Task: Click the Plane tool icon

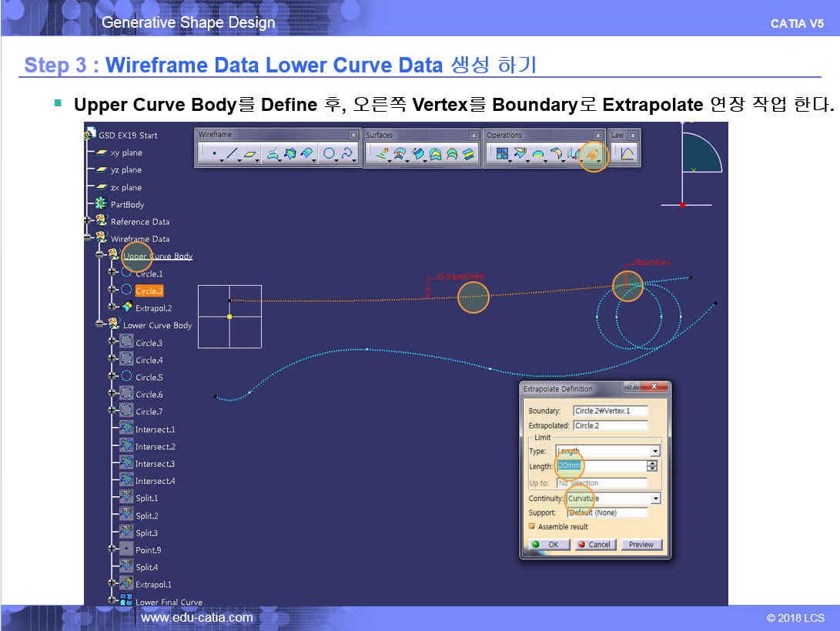Action: (250, 154)
